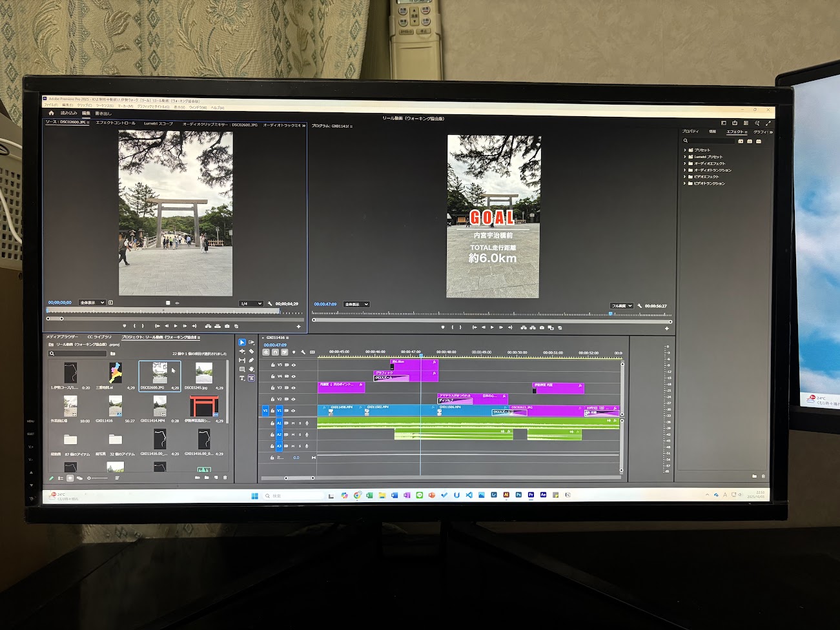
Task: Select the Type tool
Action: pyautogui.click(x=242, y=378)
